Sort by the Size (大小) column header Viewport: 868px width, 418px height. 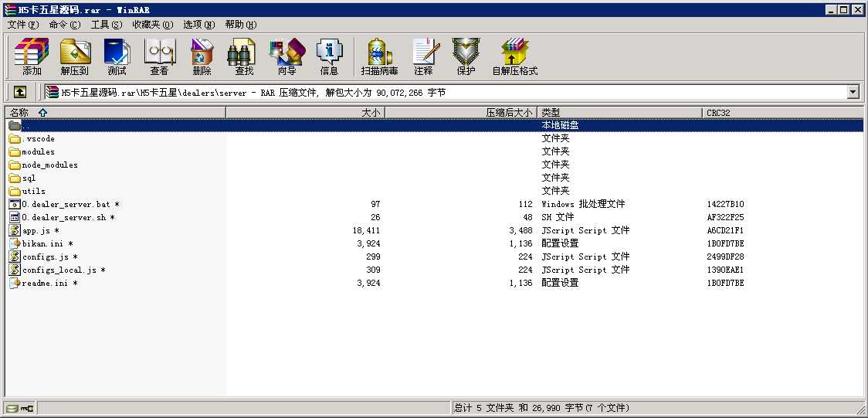[x=305, y=112]
